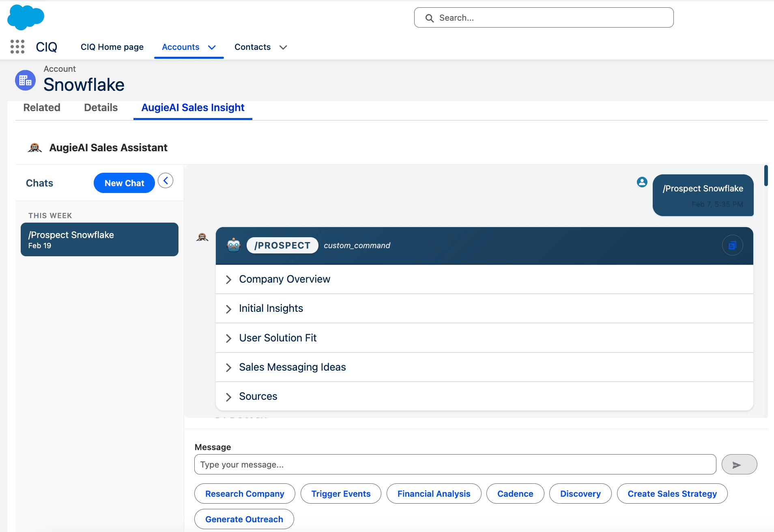Click the Snowflake account building icon
Screen dimensions: 774x532
click(25, 80)
